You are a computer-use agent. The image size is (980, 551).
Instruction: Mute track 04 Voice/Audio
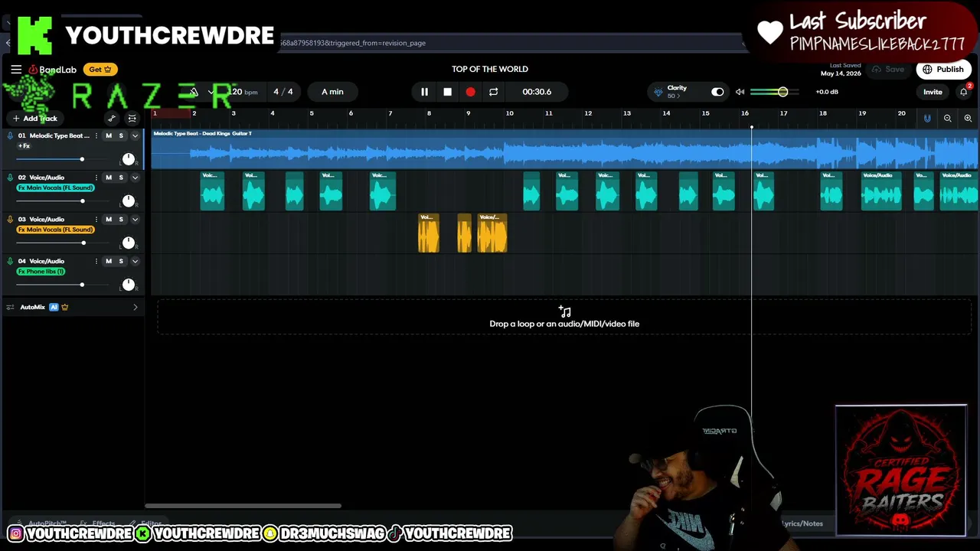[x=108, y=262]
